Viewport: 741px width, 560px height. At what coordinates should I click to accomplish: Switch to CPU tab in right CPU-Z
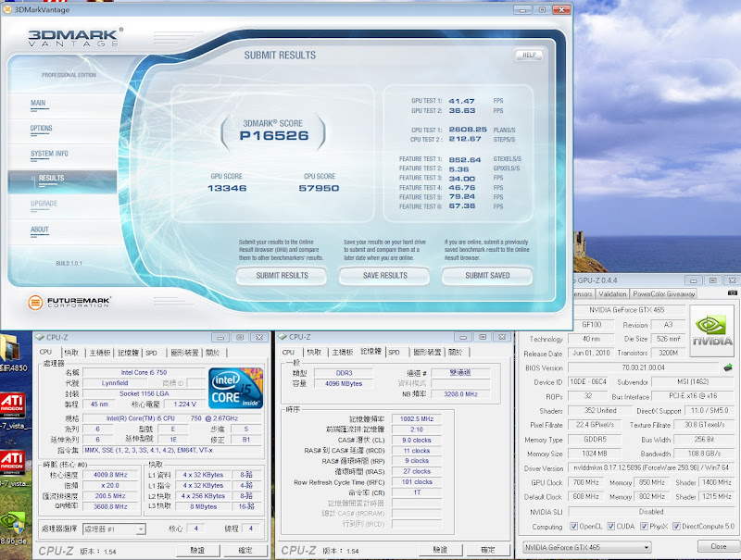(288, 353)
